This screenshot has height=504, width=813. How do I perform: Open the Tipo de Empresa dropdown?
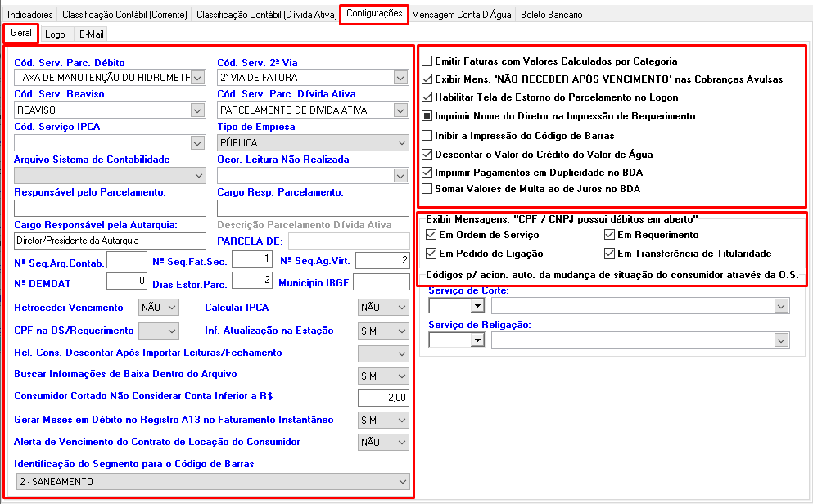(x=400, y=143)
